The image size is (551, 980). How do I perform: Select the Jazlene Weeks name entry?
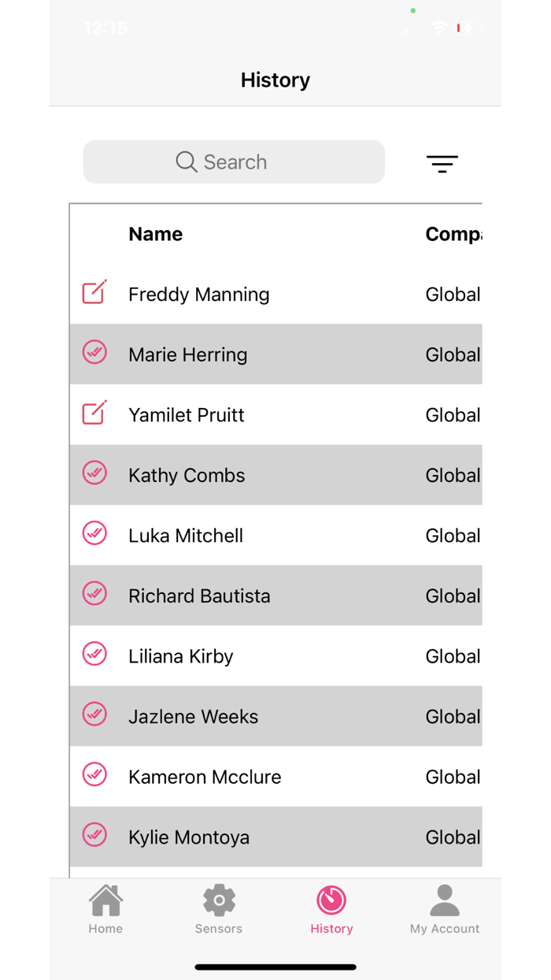click(194, 717)
